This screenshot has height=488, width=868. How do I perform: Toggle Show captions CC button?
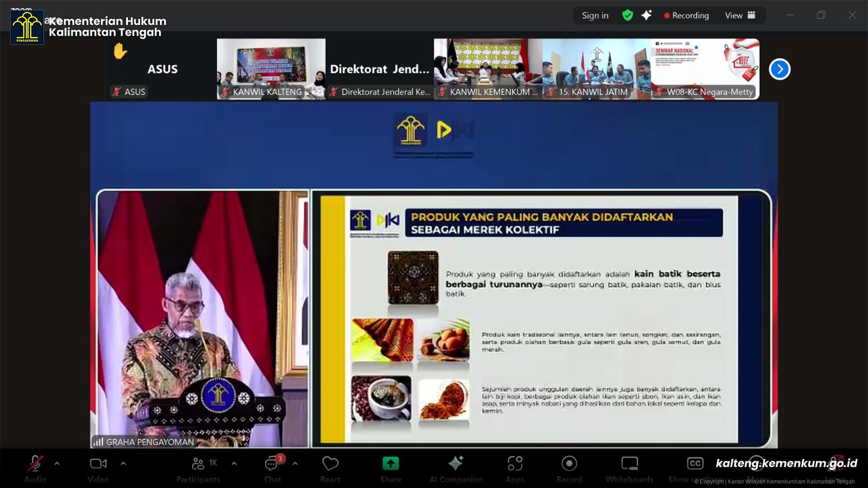695,464
